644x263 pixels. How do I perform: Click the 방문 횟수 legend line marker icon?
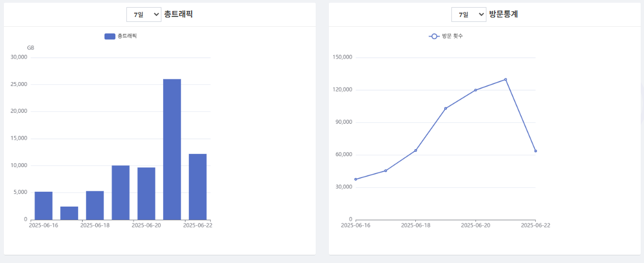[434, 36]
